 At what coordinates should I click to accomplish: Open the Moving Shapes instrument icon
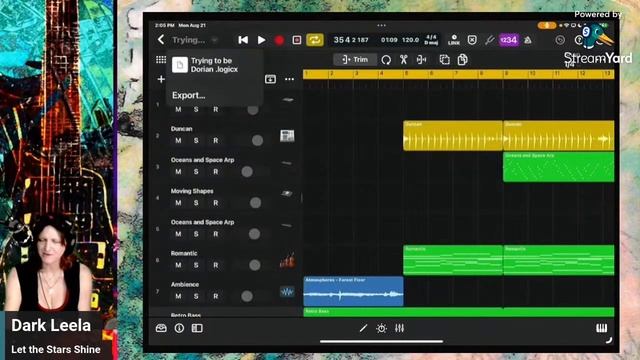287,193
